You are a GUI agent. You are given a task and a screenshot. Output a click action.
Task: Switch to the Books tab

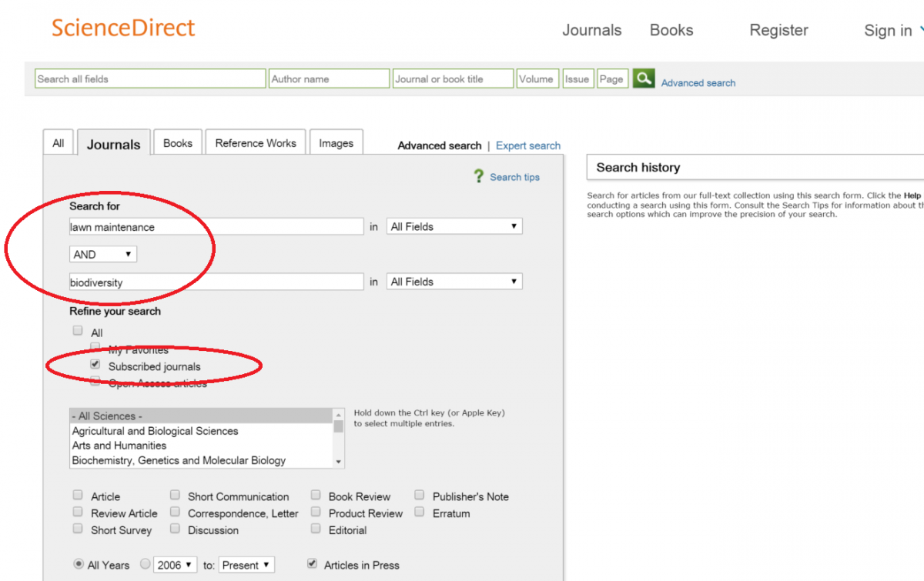pos(178,143)
